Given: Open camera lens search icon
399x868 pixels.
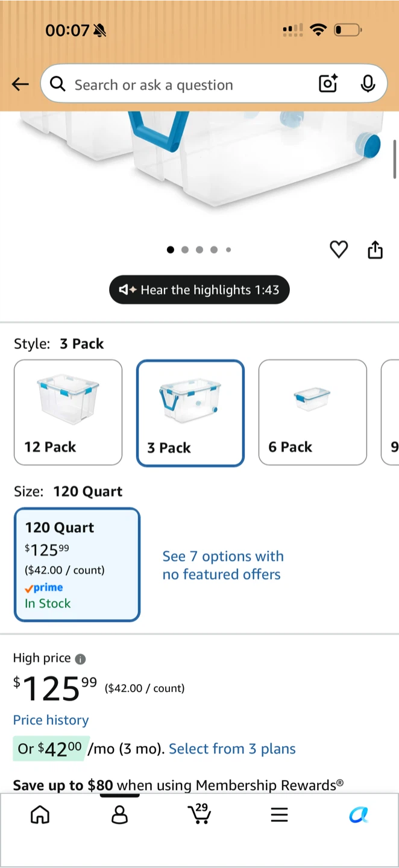Looking at the screenshot, I should click(328, 84).
